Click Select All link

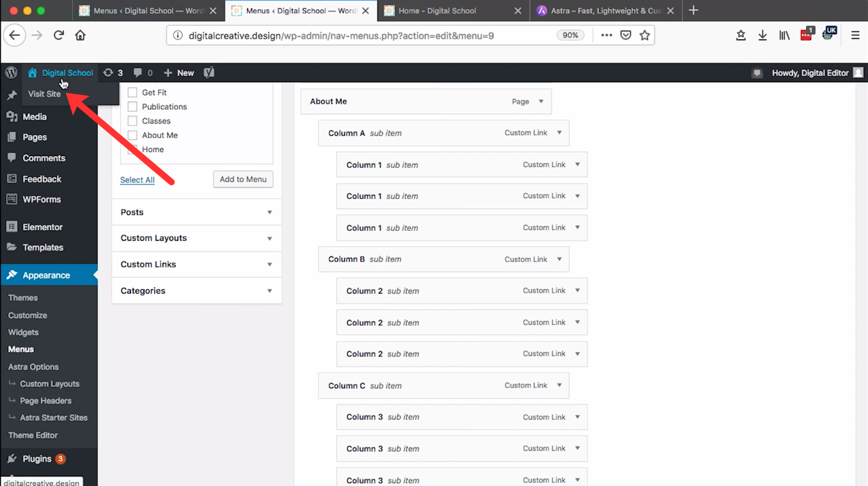tap(137, 180)
